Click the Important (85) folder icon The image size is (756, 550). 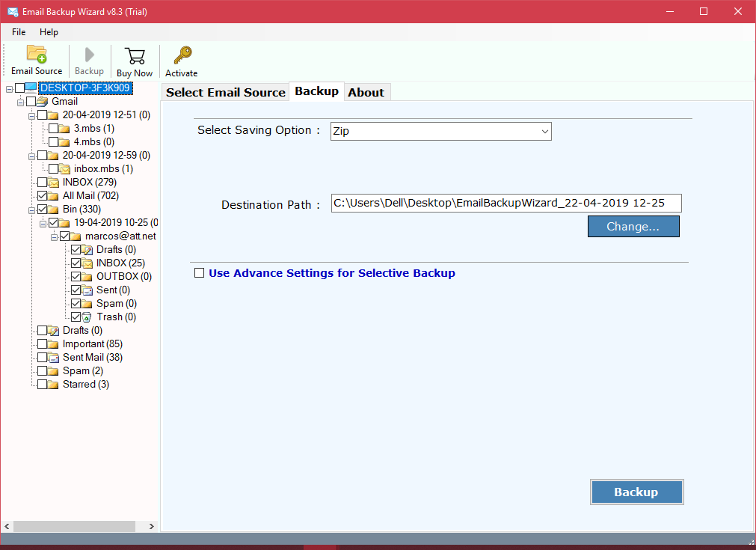[54, 344]
